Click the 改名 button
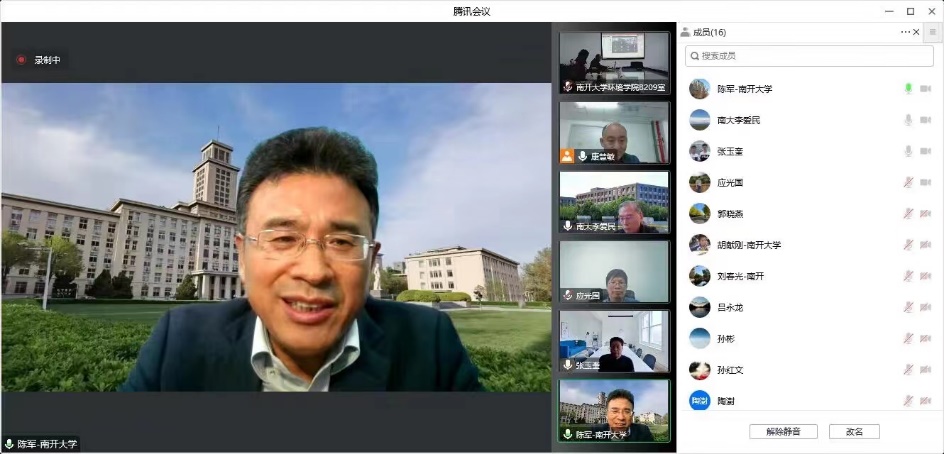The image size is (944, 454). (x=854, y=432)
